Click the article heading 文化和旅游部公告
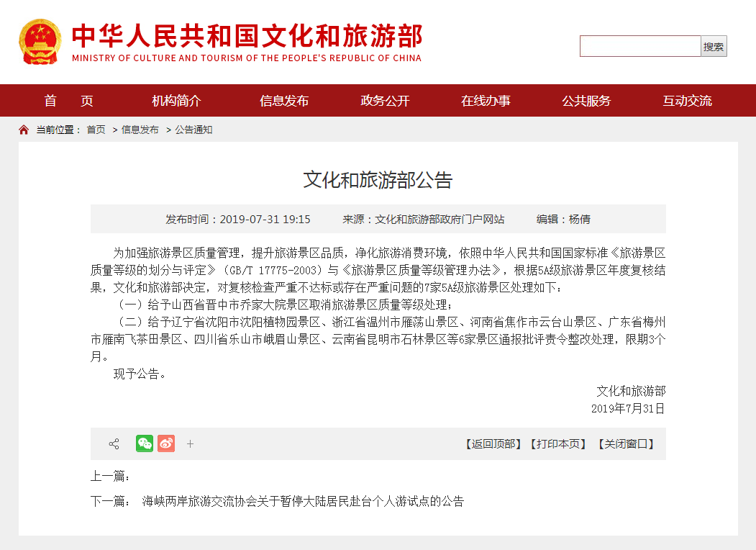756x550 pixels. [x=378, y=180]
